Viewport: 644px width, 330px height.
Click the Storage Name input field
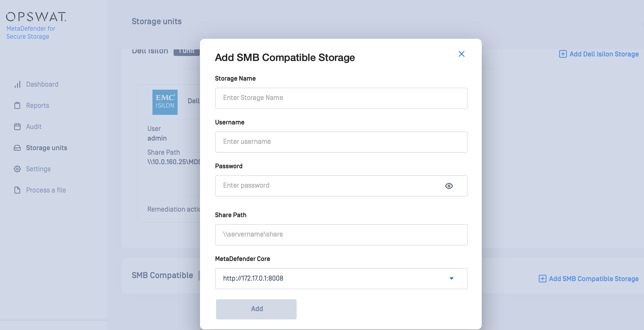(341, 98)
